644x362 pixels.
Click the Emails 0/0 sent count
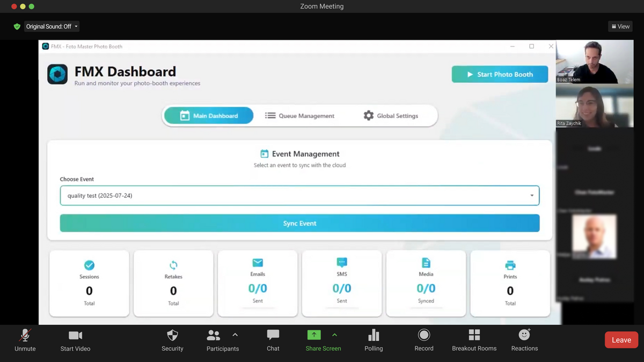[x=258, y=289]
